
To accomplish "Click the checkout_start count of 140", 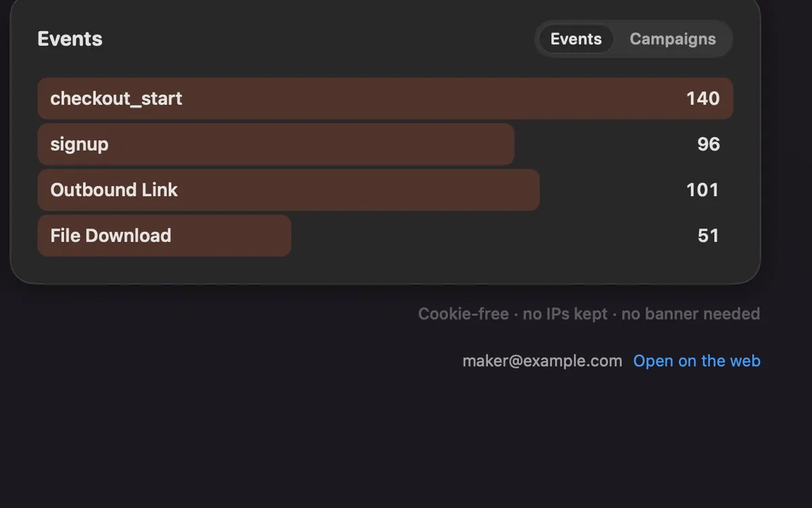I will click(x=703, y=98).
